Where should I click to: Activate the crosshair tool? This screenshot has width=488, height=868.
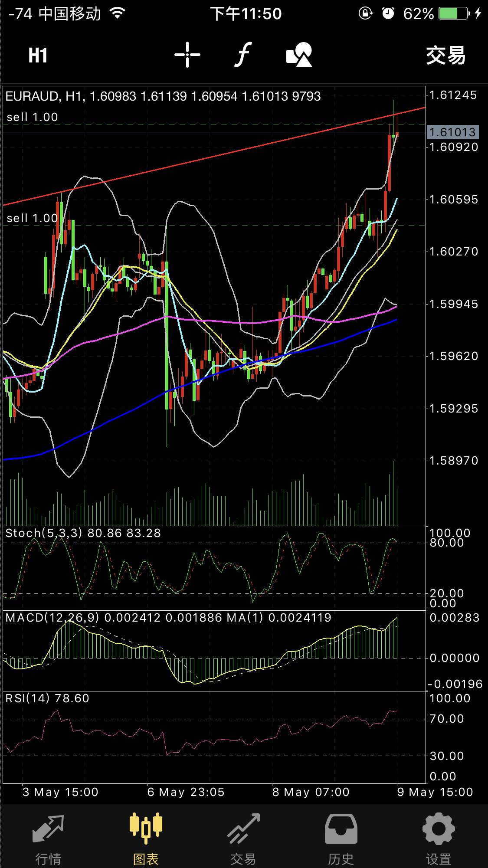coord(187,55)
